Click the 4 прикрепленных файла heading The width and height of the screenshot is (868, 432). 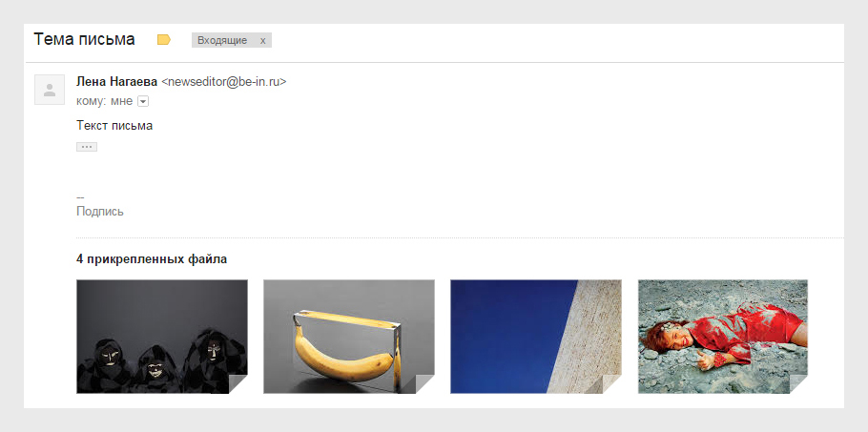point(152,258)
